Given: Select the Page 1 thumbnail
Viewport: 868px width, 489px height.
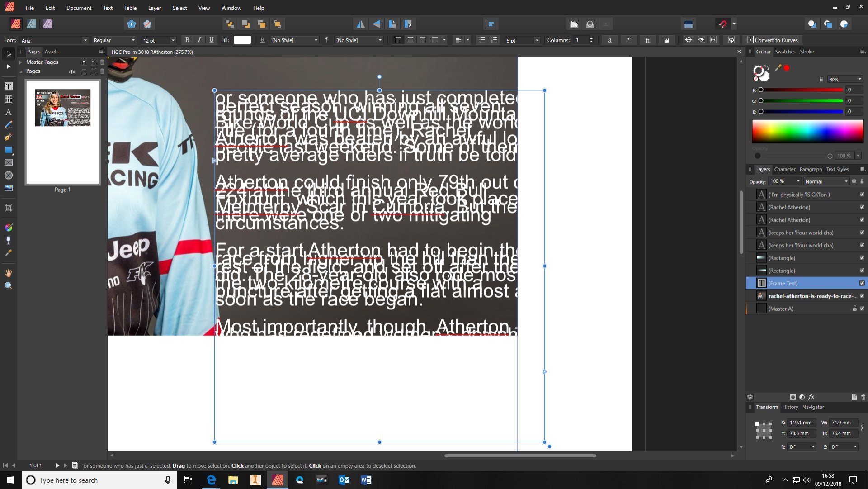Looking at the screenshot, I should pos(62,131).
